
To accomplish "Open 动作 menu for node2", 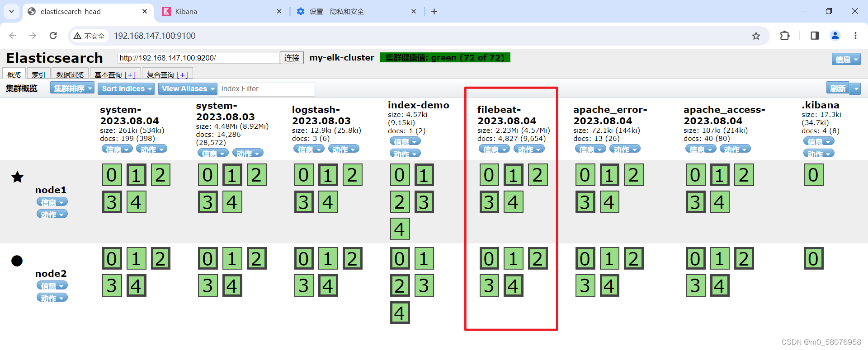I will tap(52, 298).
